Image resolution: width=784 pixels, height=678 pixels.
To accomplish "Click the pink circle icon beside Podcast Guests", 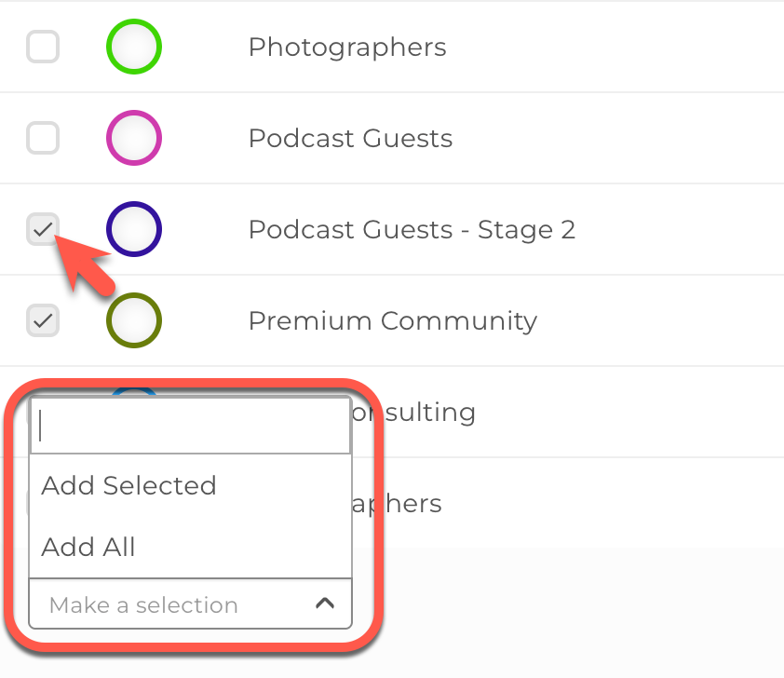I will click(134, 138).
